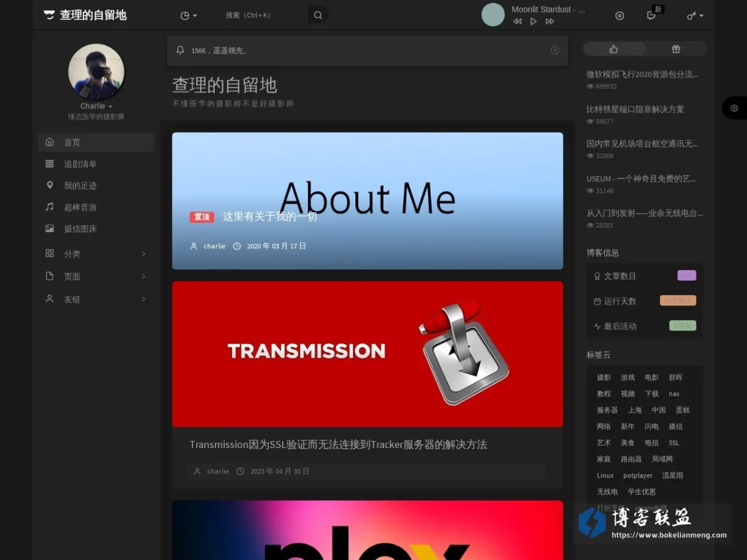Select the potplayer tag

(x=638, y=475)
